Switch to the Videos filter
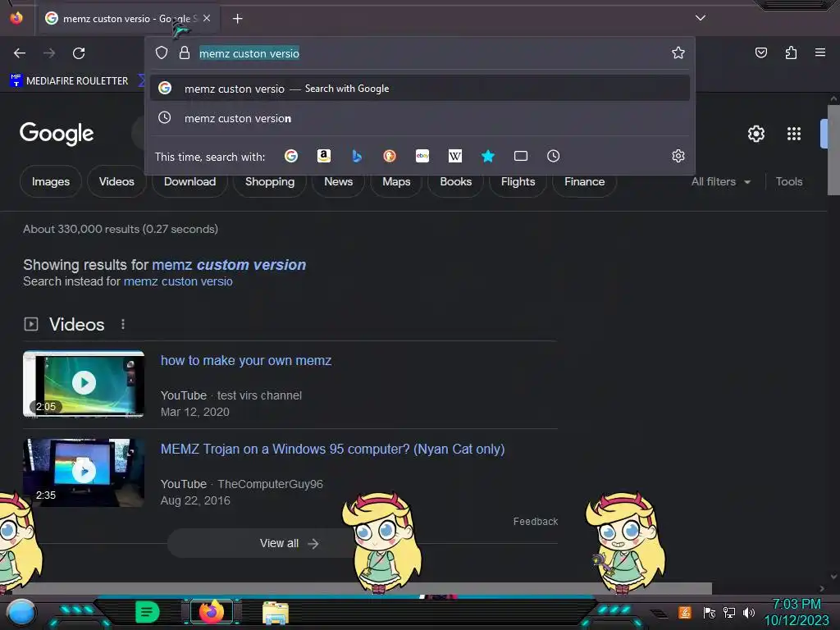Viewport: 840px width, 630px height. (x=116, y=181)
